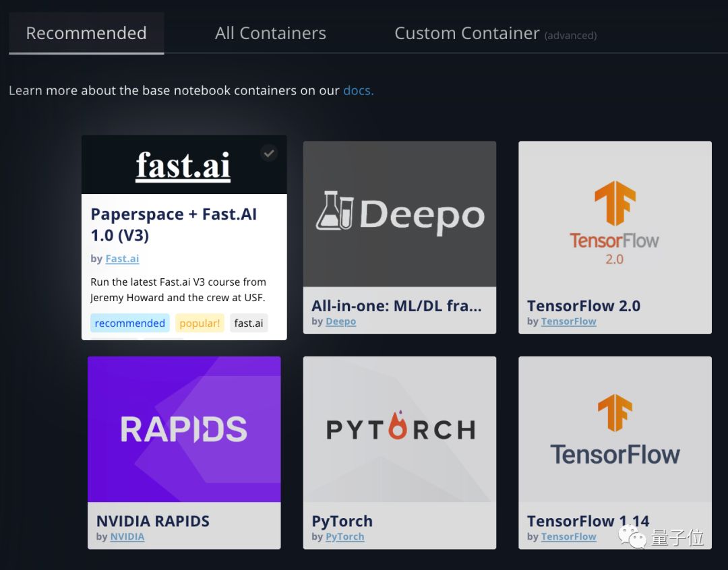Image resolution: width=728 pixels, height=570 pixels.
Task: Click the gray fast.ai tag
Action: tap(248, 323)
